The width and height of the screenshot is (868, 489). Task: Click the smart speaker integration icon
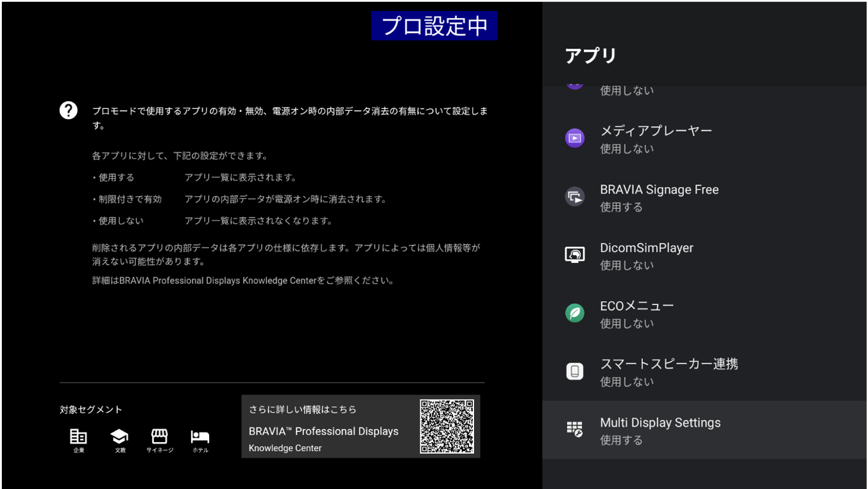(575, 371)
